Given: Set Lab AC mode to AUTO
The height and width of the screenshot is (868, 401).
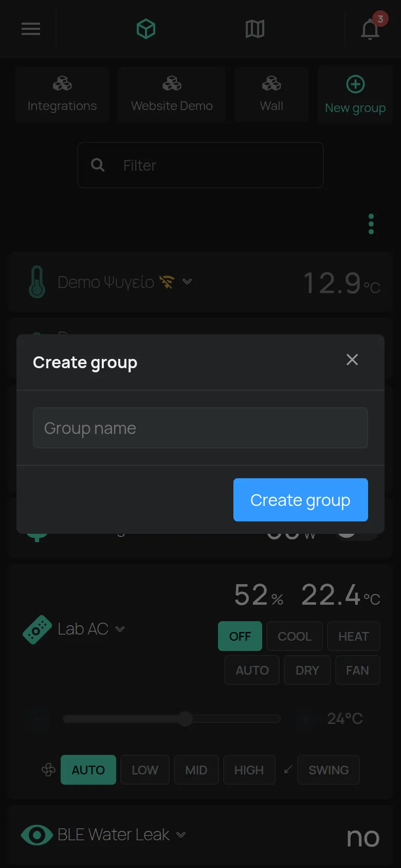Looking at the screenshot, I should click(x=252, y=670).
